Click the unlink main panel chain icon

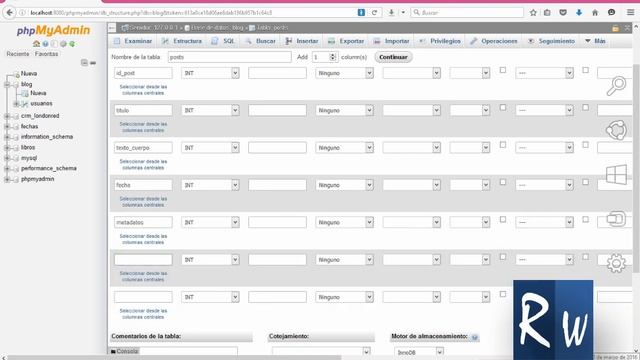[x=93, y=63]
